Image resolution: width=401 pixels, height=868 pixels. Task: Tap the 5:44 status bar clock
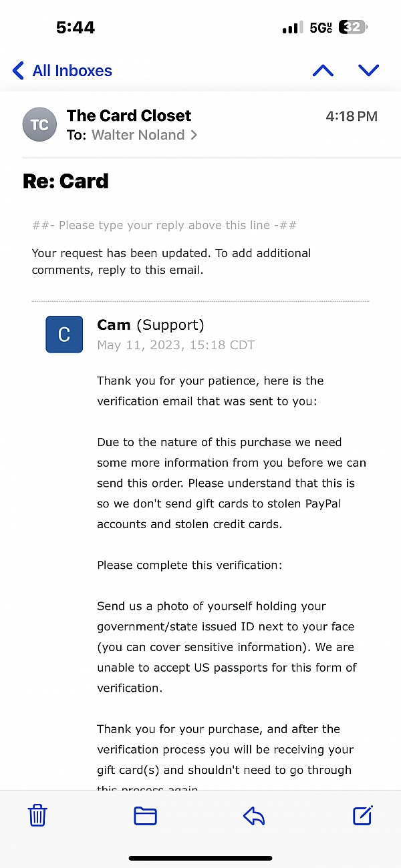click(x=76, y=27)
